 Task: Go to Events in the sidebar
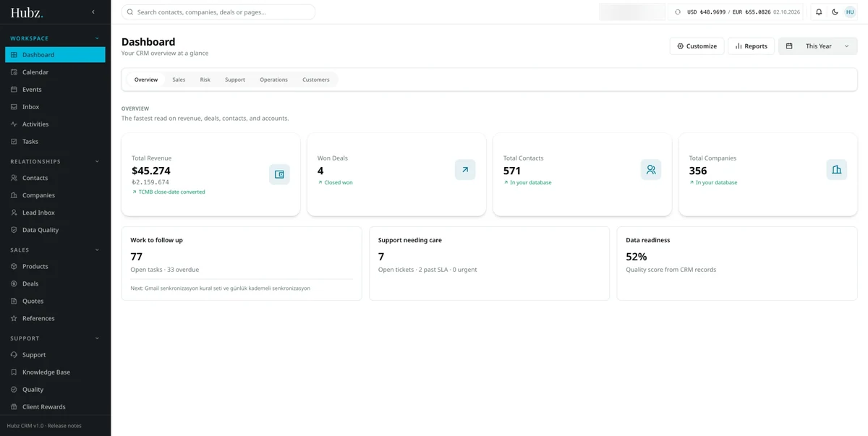click(x=55, y=90)
